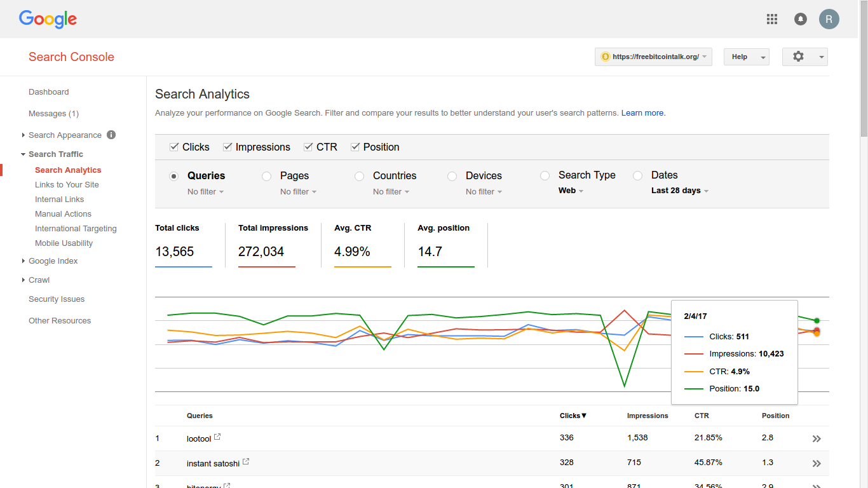Open the Help dropdown

pos(746,57)
